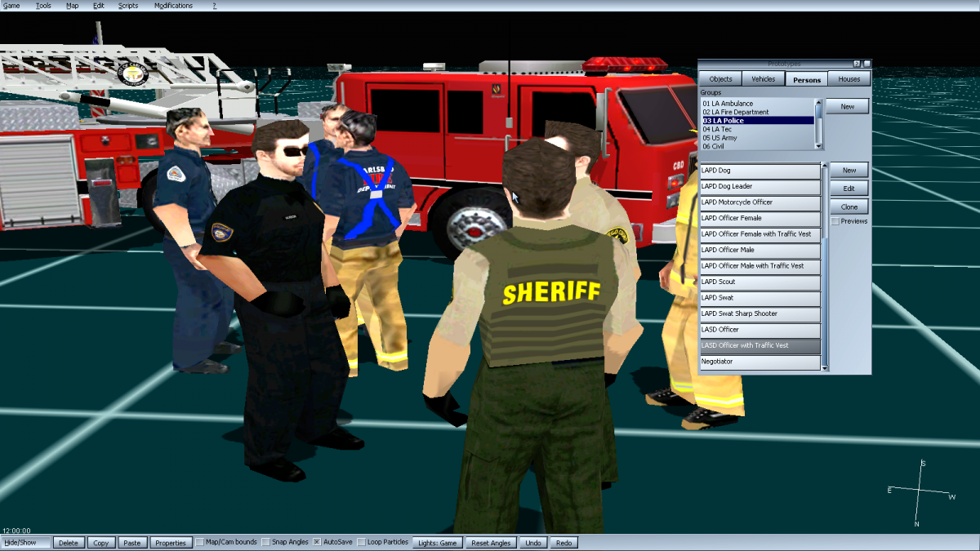Click New beside the Groups list
This screenshot has height=551, width=980.
[x=848, y=107]
